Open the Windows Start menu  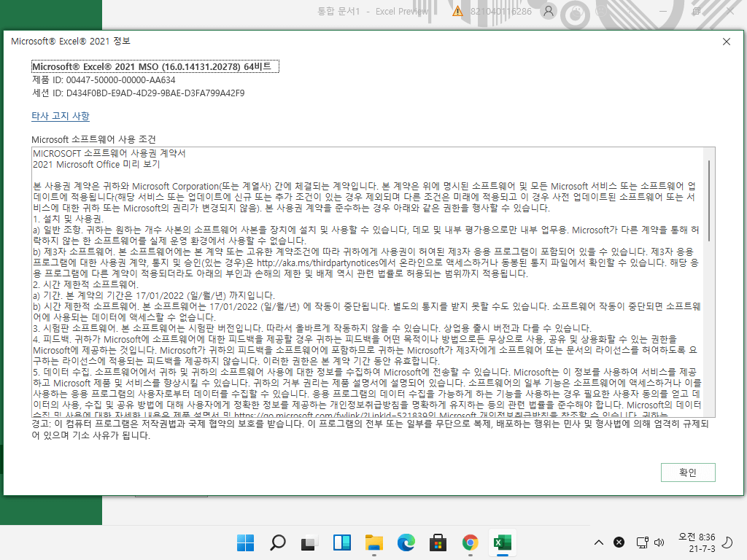click(245, 542)
